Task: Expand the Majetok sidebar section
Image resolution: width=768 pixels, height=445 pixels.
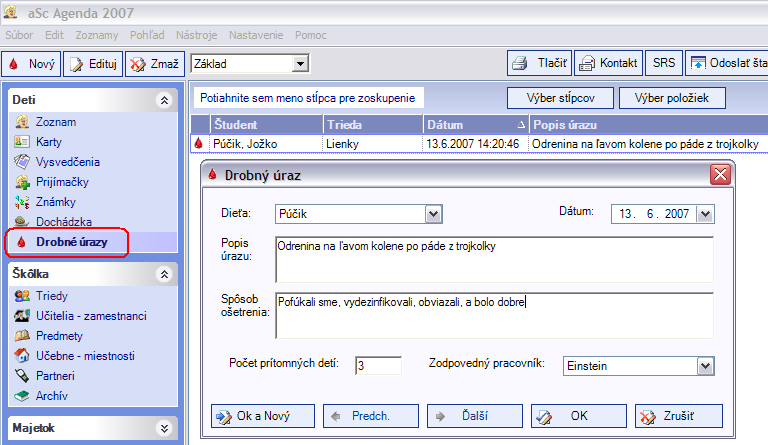Action: [164, 428]
